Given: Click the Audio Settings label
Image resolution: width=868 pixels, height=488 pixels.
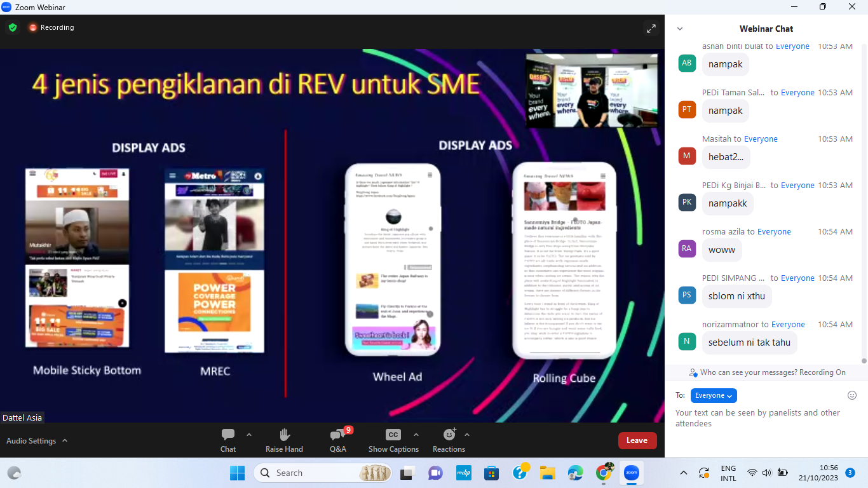Looking at the screenshot, I should (x=31, y=440).
